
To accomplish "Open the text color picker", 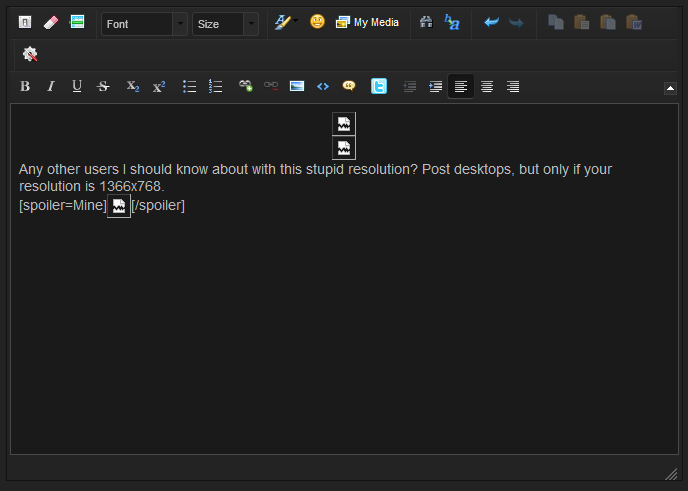I will (x=286, y=22).
